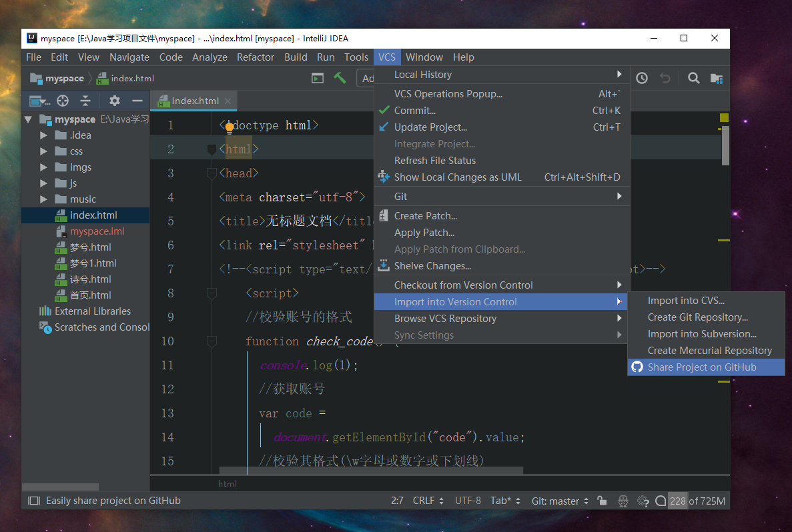
Task: Click the Create Patch icon
Action: click(384, 215)
